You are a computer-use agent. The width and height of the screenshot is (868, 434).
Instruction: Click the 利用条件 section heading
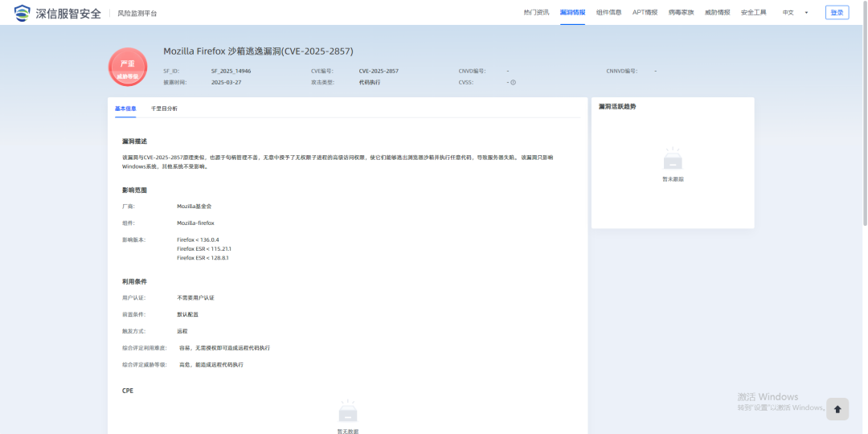point(134,282)
